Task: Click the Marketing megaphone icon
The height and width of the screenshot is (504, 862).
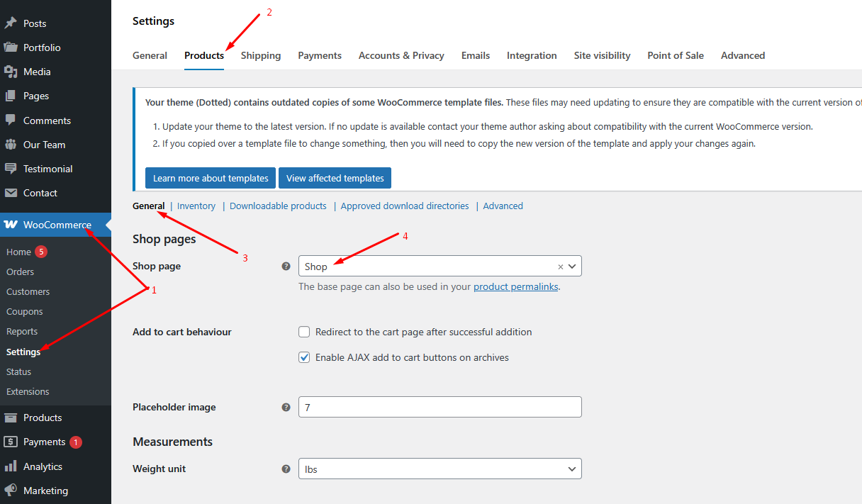Action: [x=11, y=491]
